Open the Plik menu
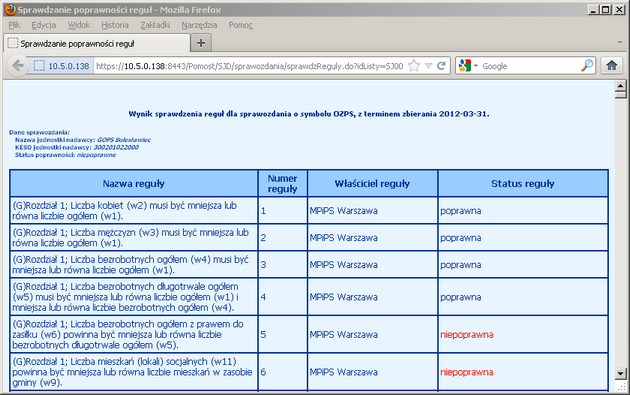The image size is (630, 395). click(14, 25)
